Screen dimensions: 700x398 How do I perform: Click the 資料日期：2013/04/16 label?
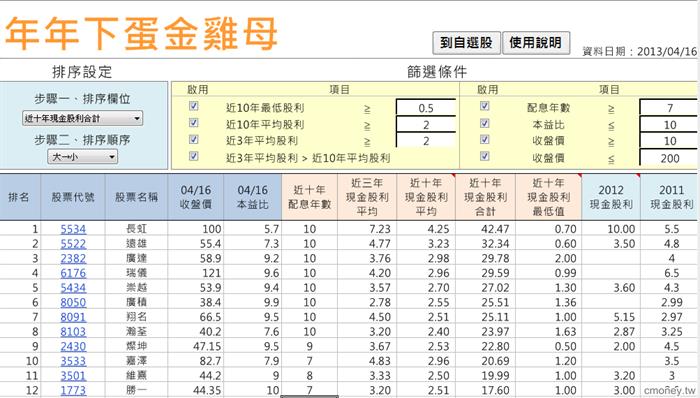tap(639, 51)
